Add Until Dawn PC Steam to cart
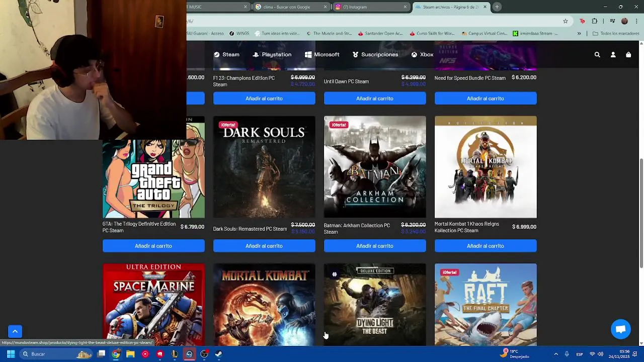The image size is (644, 362). (x=375, y=99)
